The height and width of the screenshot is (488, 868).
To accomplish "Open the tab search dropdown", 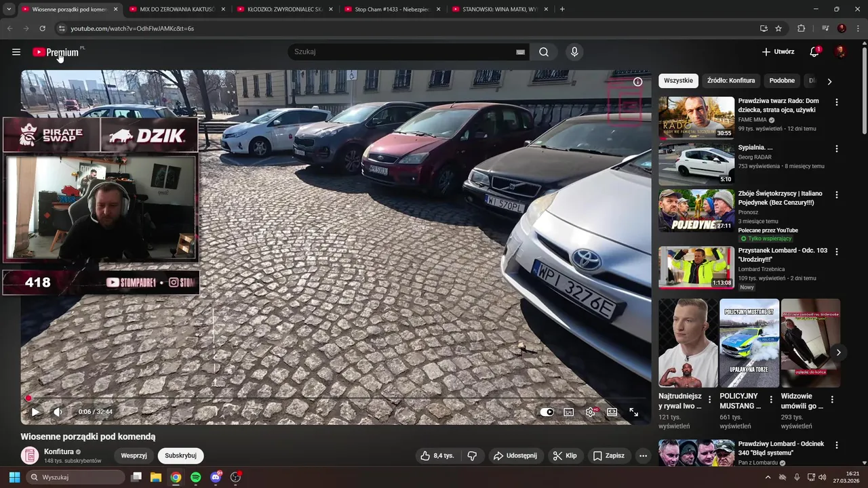I will (x=9, y=9).
